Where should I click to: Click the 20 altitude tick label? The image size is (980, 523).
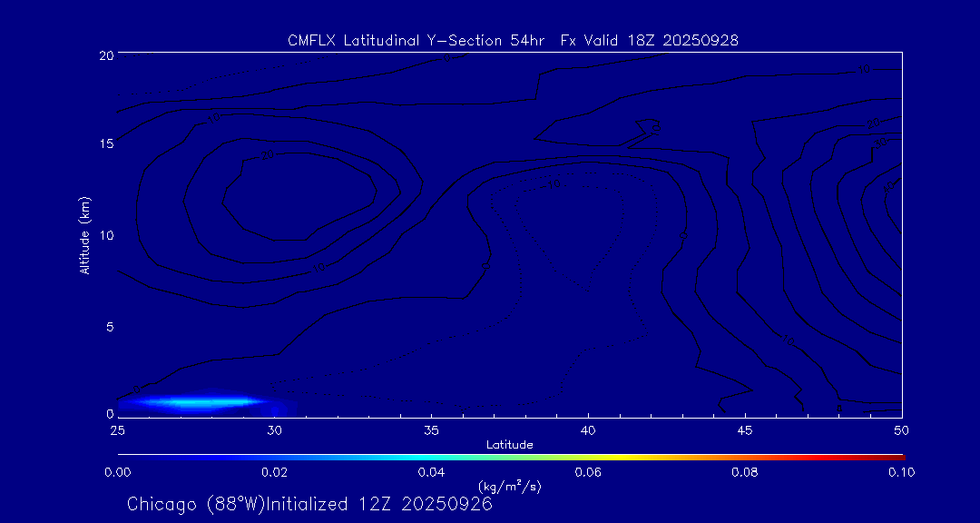click(x=105, y=55)
